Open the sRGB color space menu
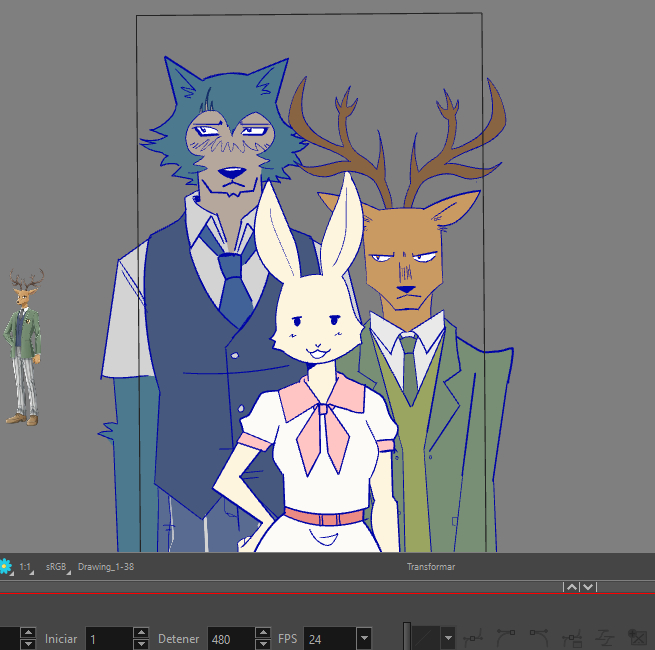This screenshot has height=650, width=655. 56,567
